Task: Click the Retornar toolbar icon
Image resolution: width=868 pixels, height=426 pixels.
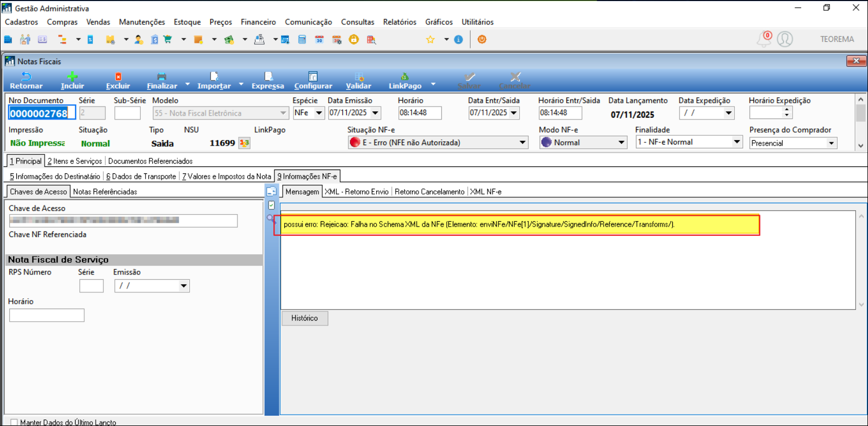Action: (x=26, y=77)
